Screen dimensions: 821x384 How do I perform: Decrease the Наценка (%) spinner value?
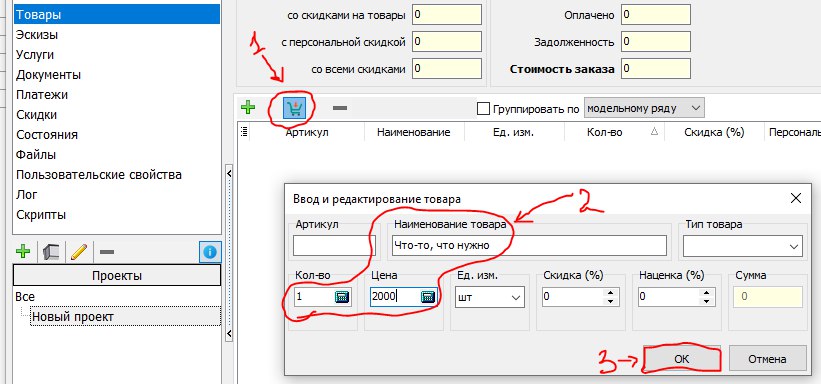[706, 302]
